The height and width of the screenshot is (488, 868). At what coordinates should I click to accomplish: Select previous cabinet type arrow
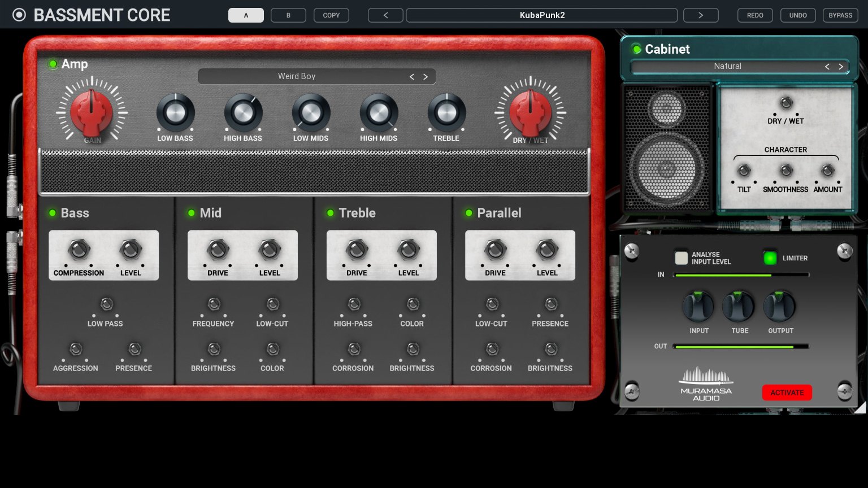pyautogui.click(x=827, y=67)
